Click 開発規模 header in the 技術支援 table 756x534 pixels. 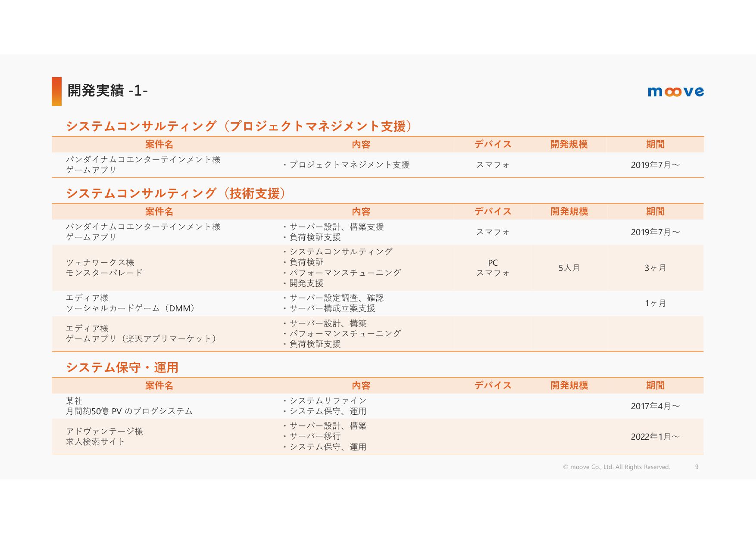569,211
